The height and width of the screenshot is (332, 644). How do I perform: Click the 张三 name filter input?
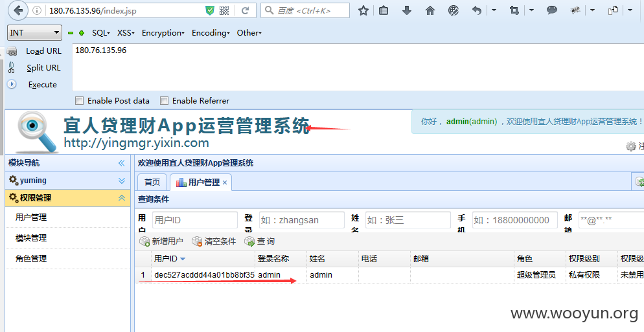tap(408, 220)
